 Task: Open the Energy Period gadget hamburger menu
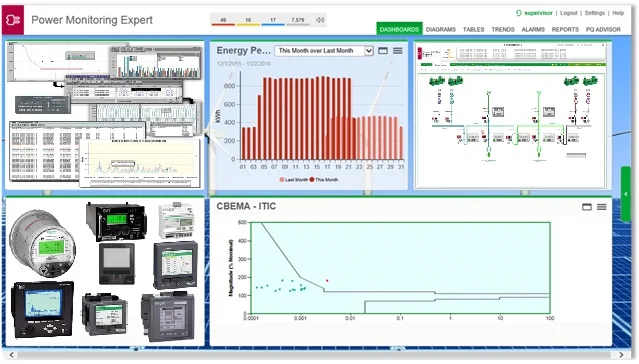[398, 51]
